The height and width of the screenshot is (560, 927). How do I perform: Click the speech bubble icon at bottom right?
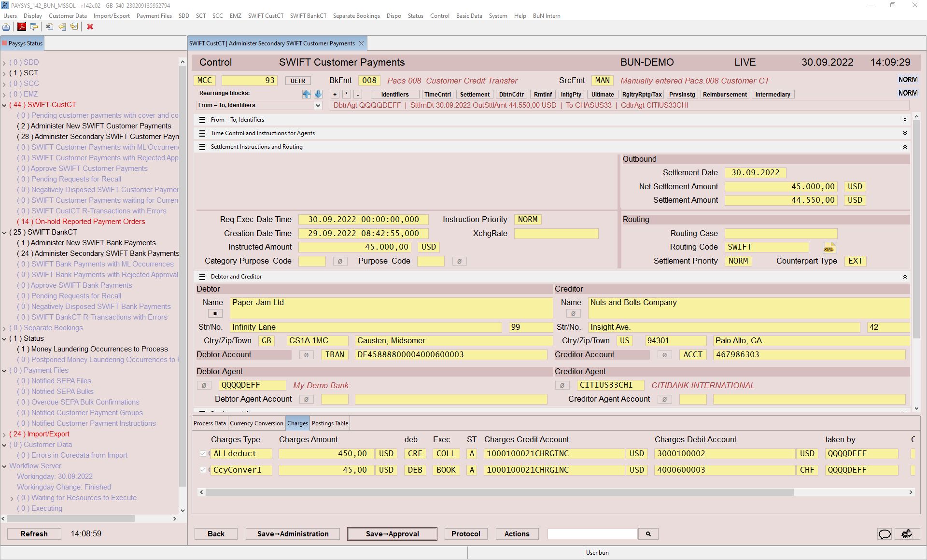point(885,534)
